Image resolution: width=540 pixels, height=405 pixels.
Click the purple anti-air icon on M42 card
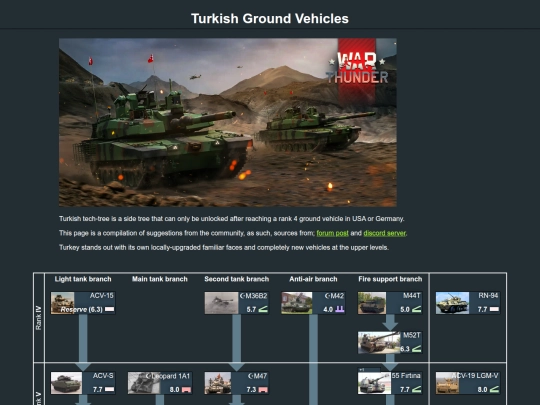[x=340, y=309]
